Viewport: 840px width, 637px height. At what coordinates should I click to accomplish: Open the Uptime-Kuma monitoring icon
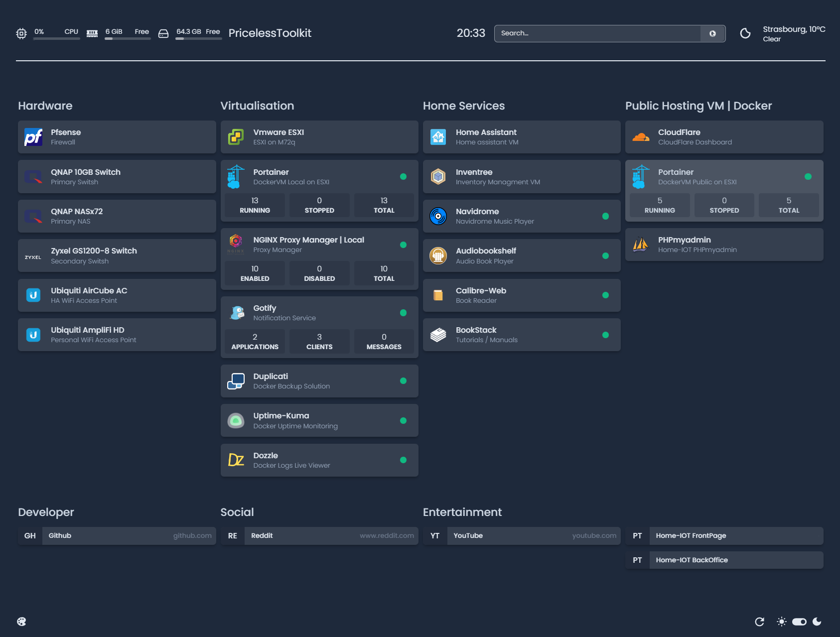(236, 420)
